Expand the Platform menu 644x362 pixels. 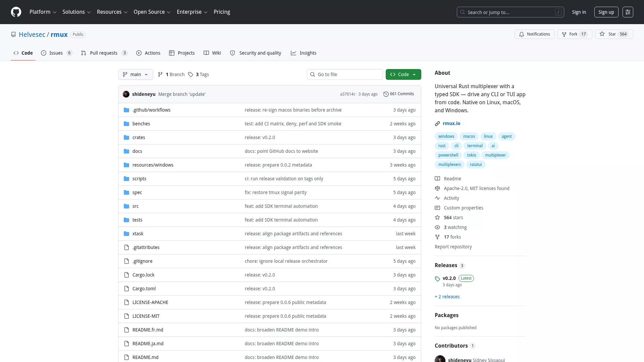click(43, 12)
